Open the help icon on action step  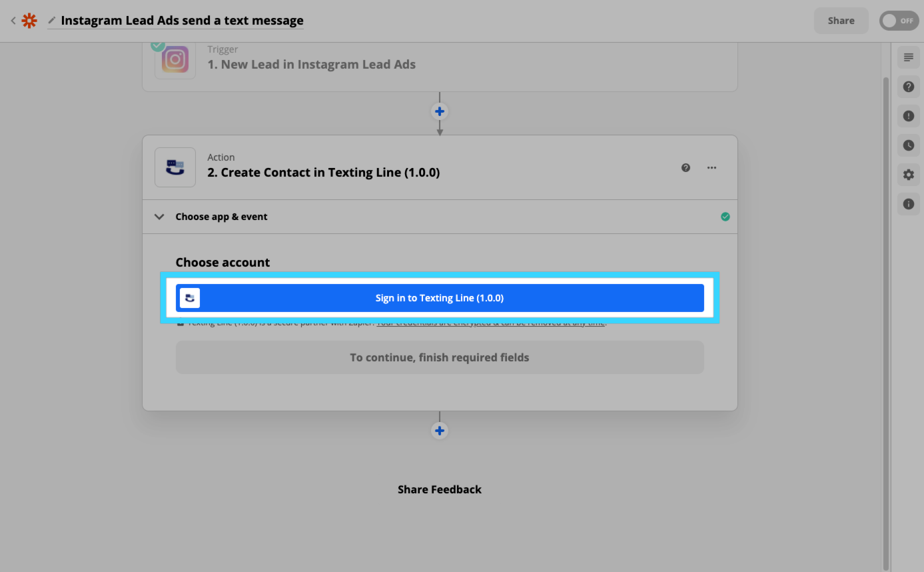686,167
